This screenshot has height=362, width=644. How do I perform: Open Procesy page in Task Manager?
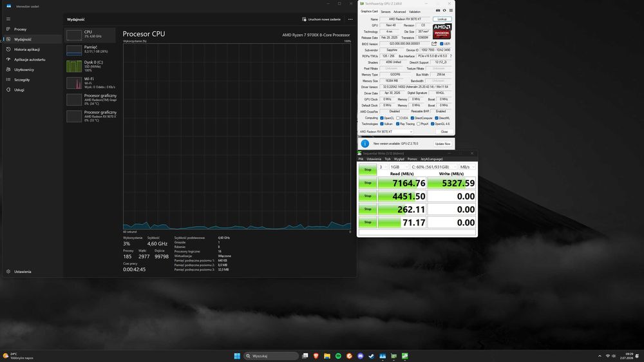32,29
